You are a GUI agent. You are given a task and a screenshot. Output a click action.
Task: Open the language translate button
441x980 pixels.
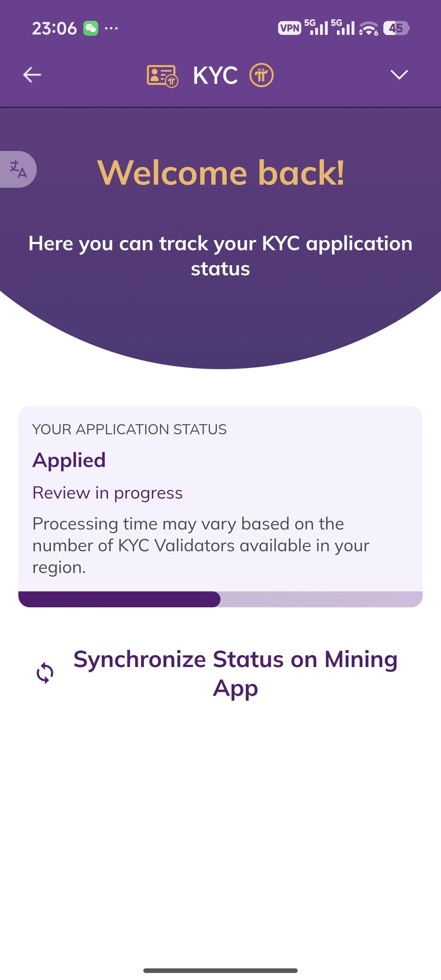(x=18, y=169)
